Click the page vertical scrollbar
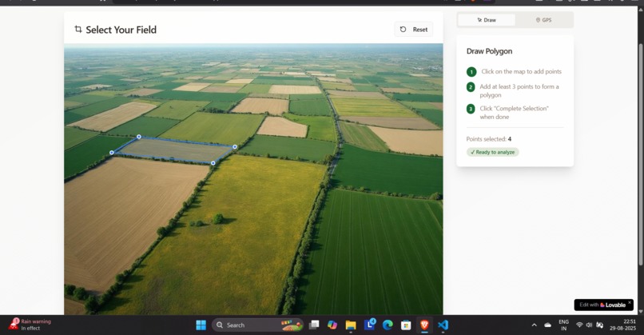Viewport: 644px width, 335px height. (x=640, y=153)
